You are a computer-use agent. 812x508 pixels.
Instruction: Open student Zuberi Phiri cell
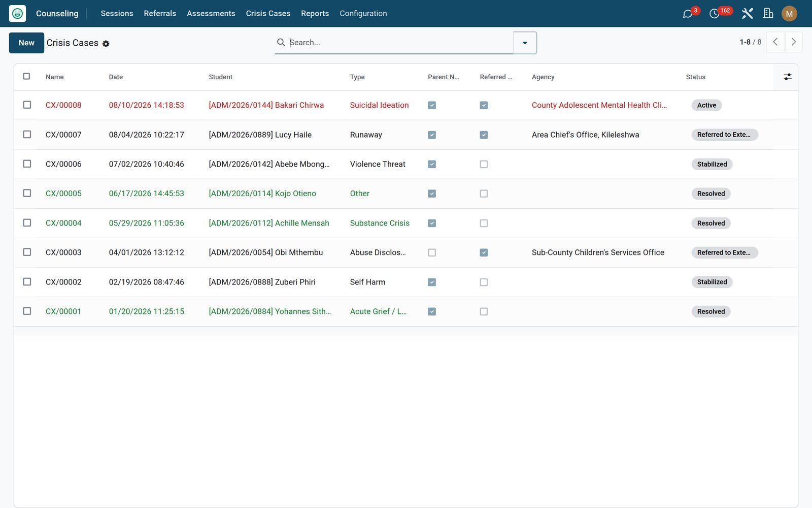(x=262, y=282)
